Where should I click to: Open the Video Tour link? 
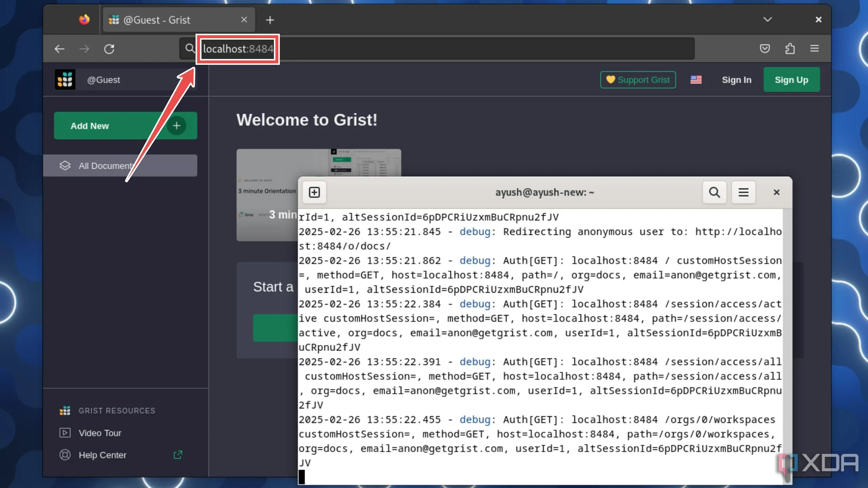pos(100,433)
